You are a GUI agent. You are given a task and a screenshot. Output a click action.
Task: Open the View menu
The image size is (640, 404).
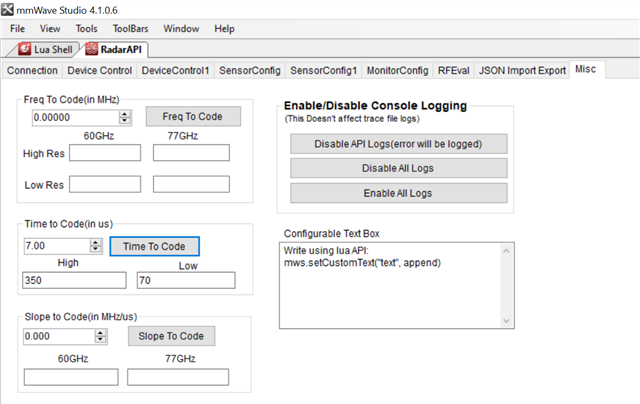pyautogui.click(x=50, y=29)
